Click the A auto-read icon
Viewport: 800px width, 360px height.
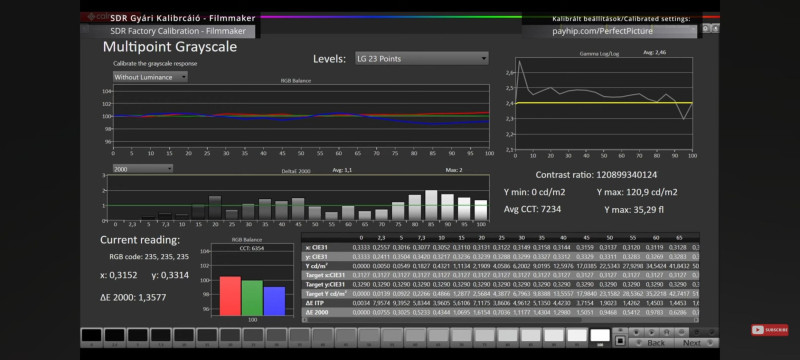[667, 332]
